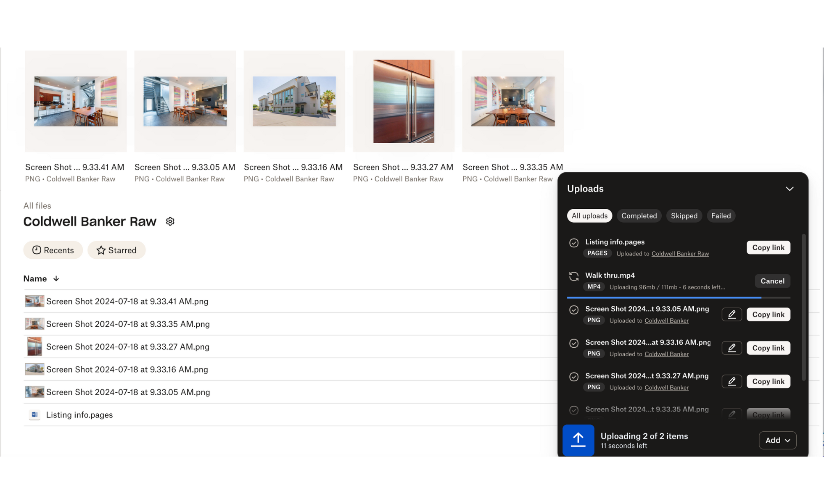Switch to the Completed uploads tab
824x504 pixels.
click(639, 216)
